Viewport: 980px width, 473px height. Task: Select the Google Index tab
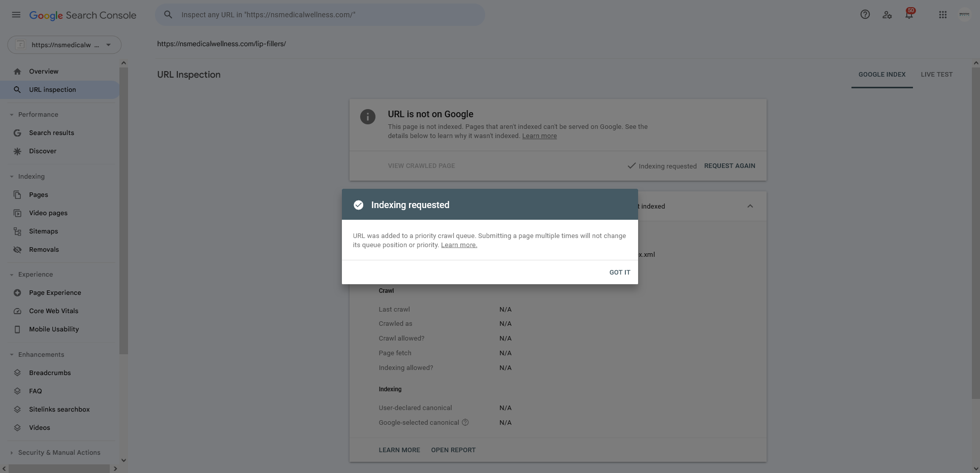882,75
